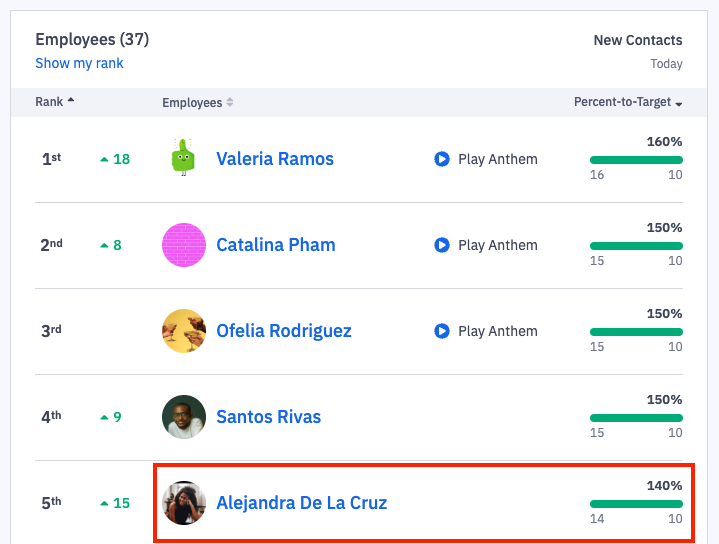Sort the Employees column
The image size is (719, 544).
197,103
